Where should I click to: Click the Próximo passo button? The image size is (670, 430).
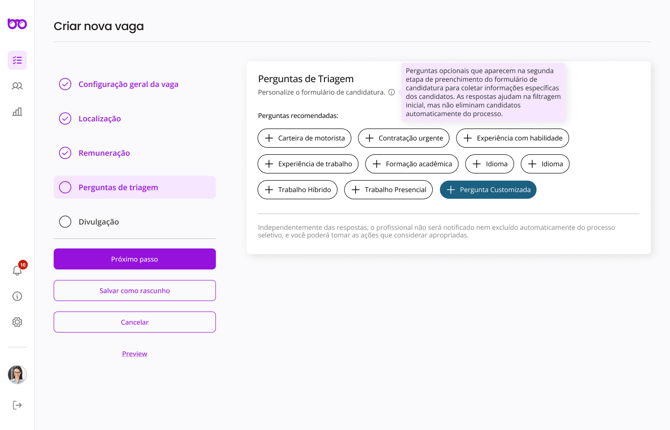pos(134,259)
